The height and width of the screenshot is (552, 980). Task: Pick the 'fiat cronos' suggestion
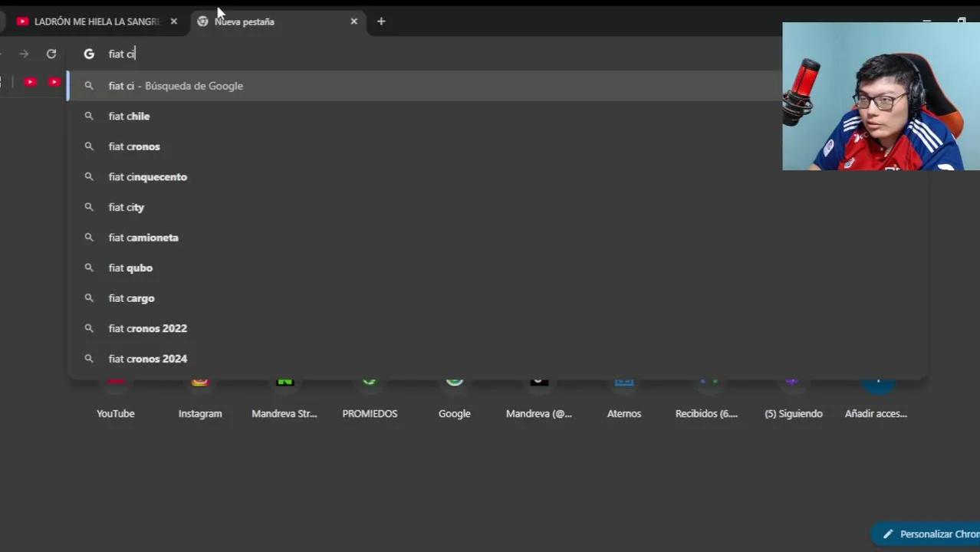click(497, 146)
